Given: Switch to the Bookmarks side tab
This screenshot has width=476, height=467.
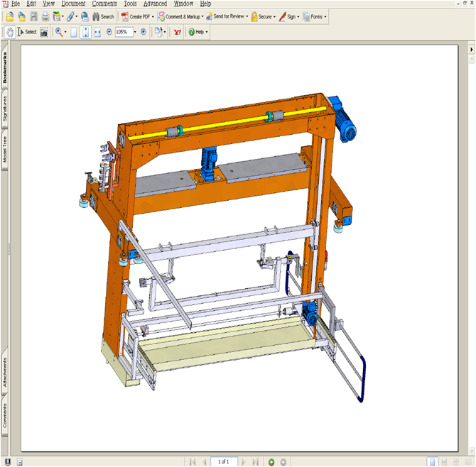Looking at the screenshot, I should tap(5, 67).
